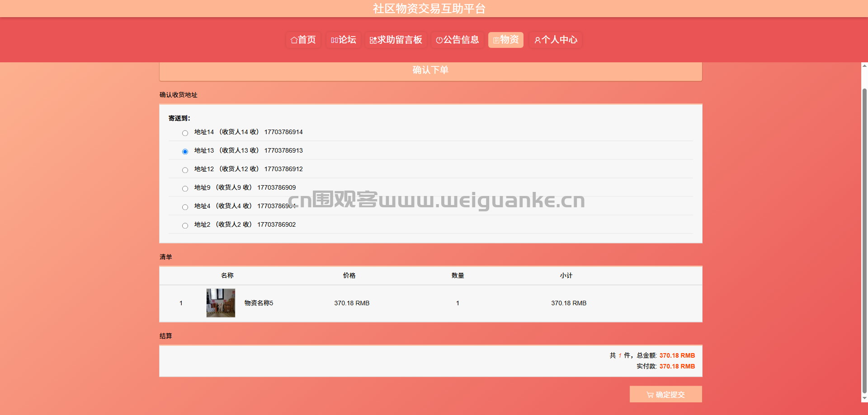Click the 确认下单 header bar
Screen dimensions: 868x415
pyautogui.click(x=430, y=71)
